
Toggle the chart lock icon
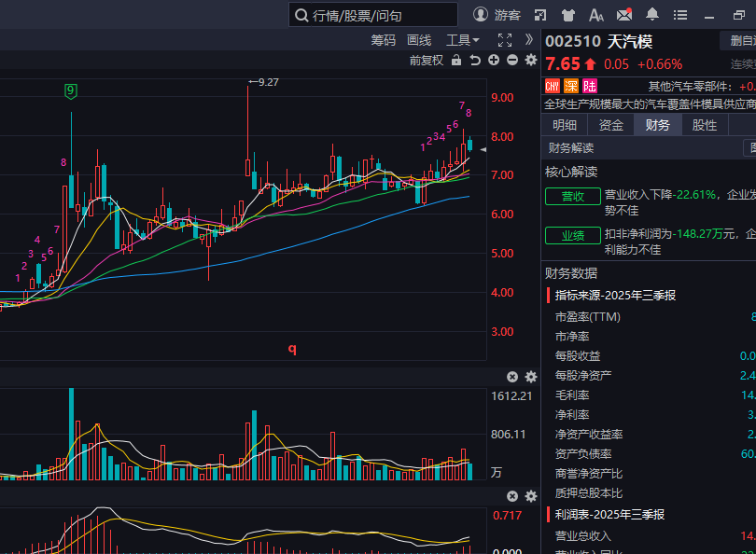tap(456, 61)
